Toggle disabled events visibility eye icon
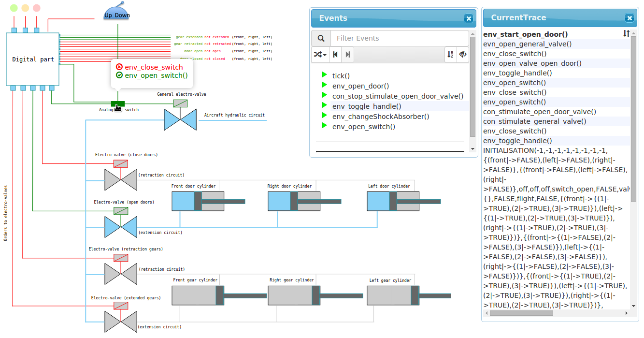Screen dimensions: 644x338 point(463,55)
